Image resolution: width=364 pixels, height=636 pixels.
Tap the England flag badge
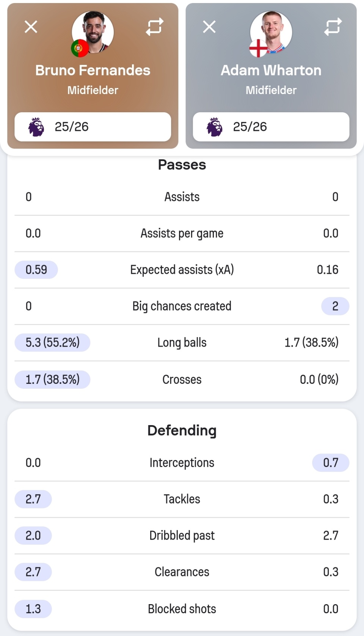[x=258, y=48]
